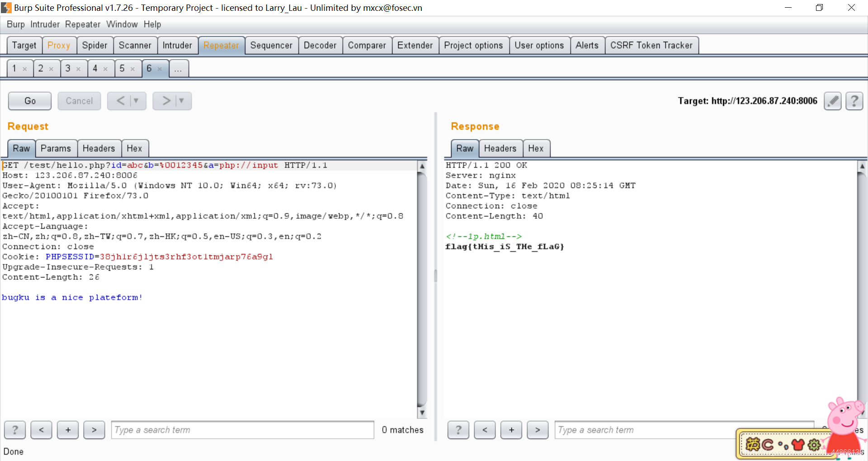The image size is (868, 461).
Task: Switch to the Comparer tab
Action: 367,45
